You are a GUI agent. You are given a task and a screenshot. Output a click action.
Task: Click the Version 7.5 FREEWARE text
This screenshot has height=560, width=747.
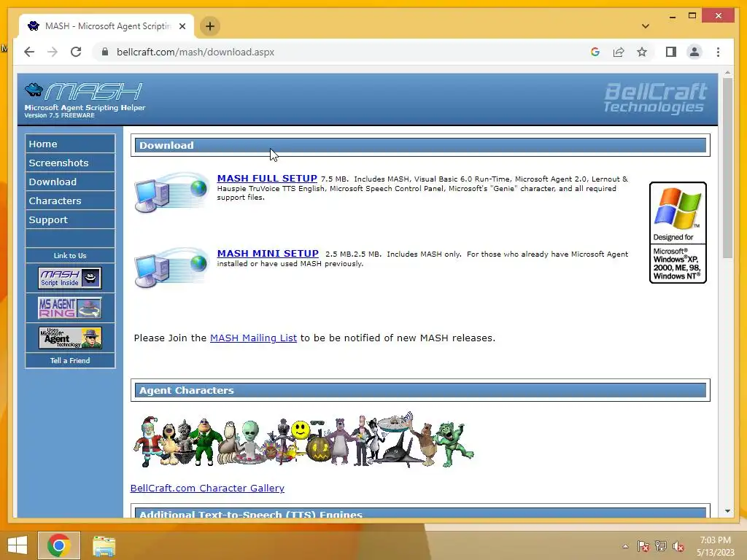(x=60, y=115)
